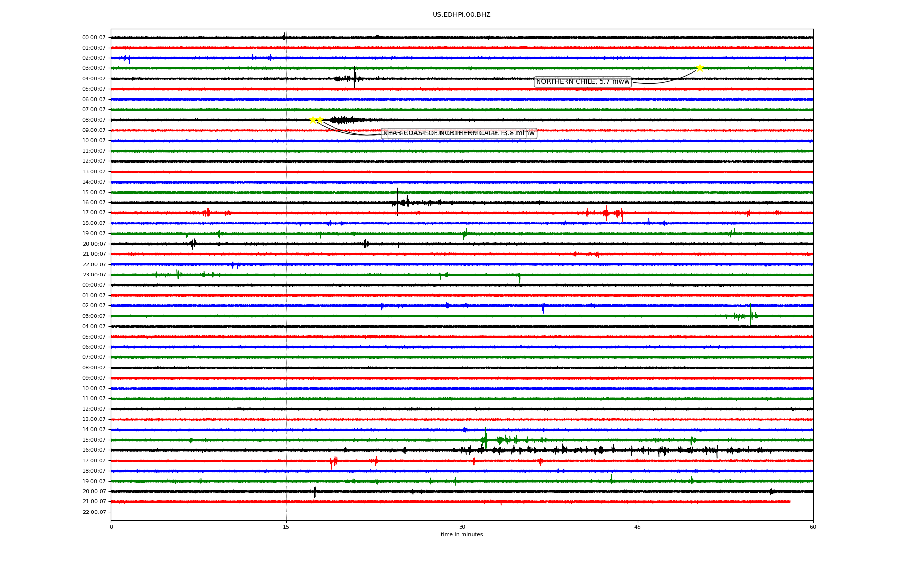The image size is (924, 578).
Task: Click the left yellow star on the 08:00:07 trace
Action: click(x=313, y=120)
